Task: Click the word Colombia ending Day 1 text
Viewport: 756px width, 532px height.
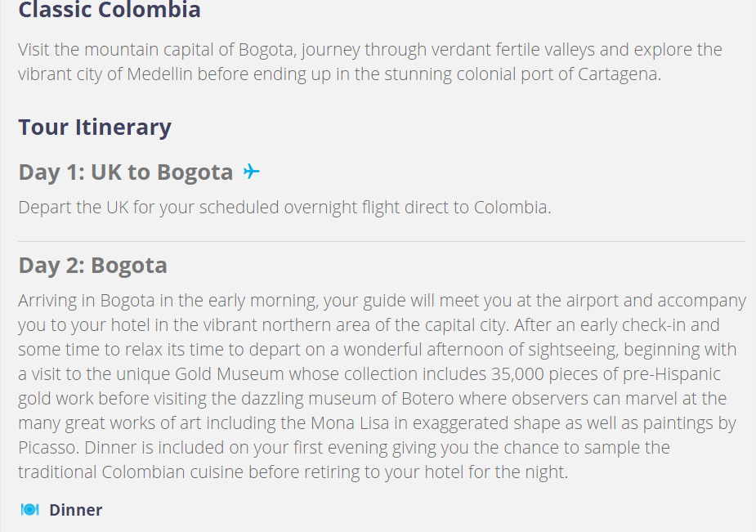Action: [x=512, y=208]
